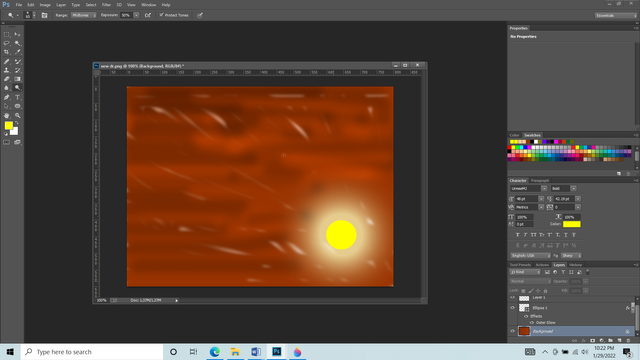Hide the Background layer

pos(513,331)
